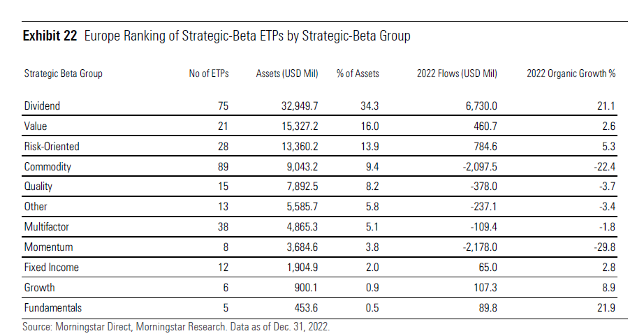This screenshot has height=336, width=644.
Task: Click the No of ETPs column header
Action: (x=209, y=73)
